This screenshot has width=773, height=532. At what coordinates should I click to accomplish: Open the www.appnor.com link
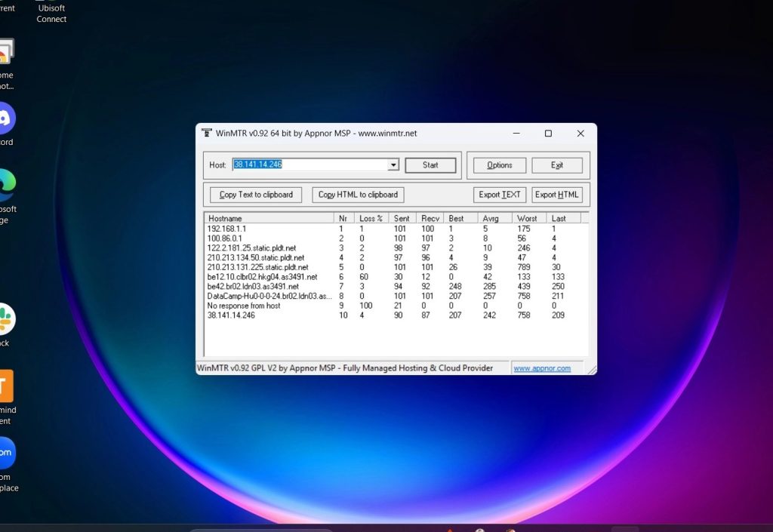pos(542,368)
